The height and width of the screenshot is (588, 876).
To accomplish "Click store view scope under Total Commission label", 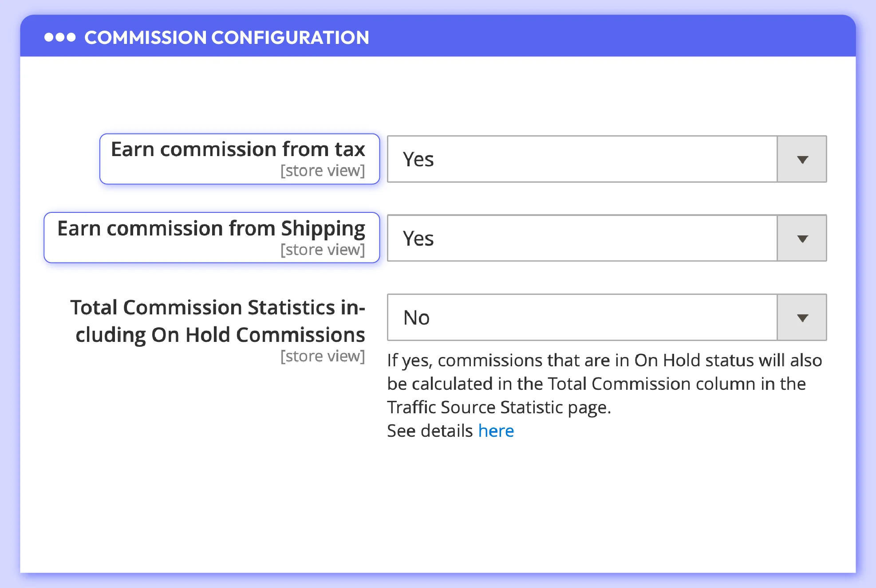I will pyautogui.click(x=322, y=356).
